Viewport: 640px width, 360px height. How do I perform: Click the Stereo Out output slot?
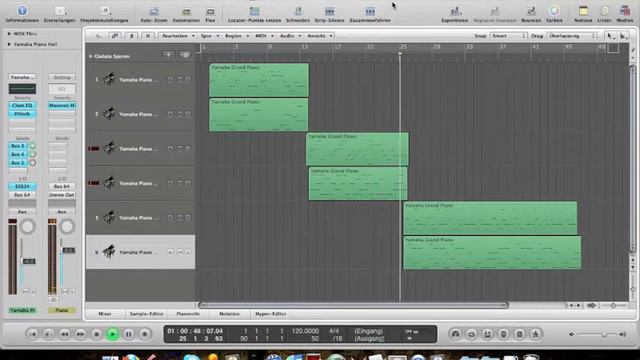(x=62, y=195)
